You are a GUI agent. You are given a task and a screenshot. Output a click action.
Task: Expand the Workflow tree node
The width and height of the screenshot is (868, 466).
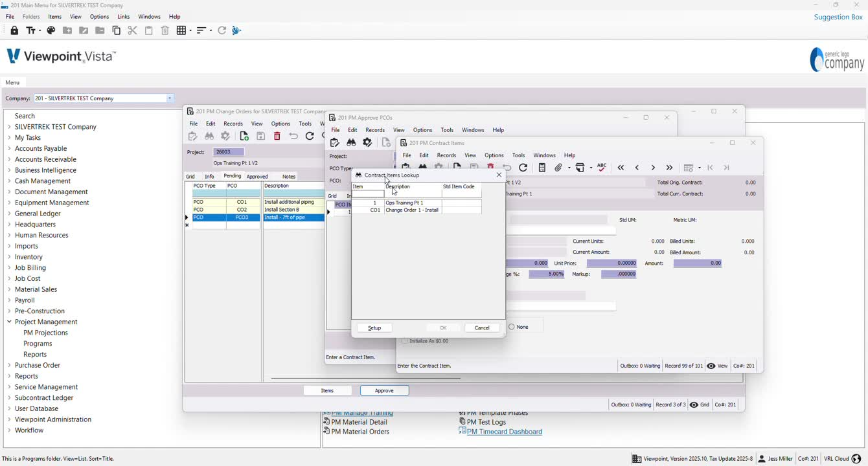[9, 430]
